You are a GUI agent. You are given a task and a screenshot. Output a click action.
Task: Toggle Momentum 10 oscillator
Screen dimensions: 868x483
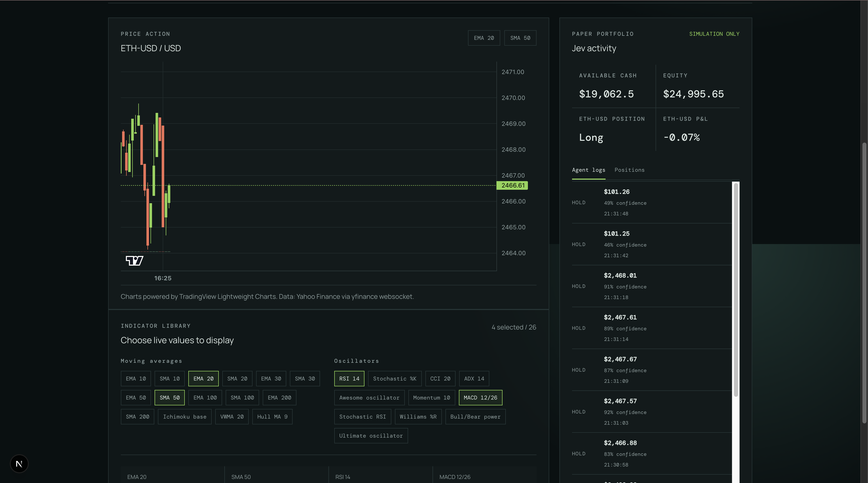tap(432, 398)
